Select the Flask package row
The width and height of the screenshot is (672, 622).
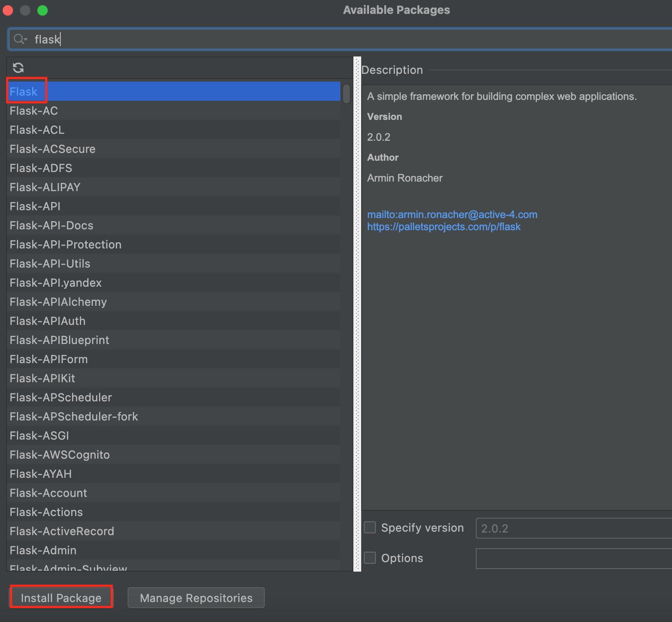(174, 92)
